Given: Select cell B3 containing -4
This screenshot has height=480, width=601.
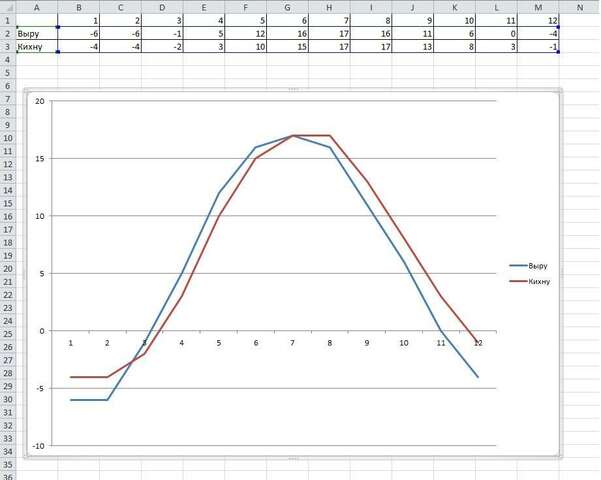Looking at the screenshot, I should (x=79, y=47).
